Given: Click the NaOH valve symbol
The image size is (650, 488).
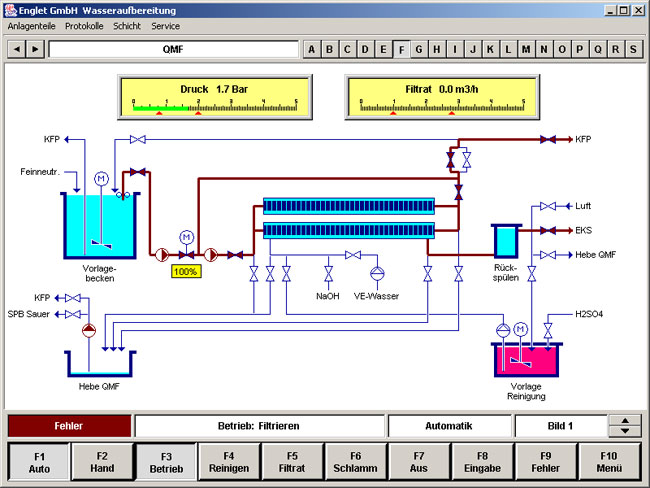Looking at the screenshot, I should [328, 273].
